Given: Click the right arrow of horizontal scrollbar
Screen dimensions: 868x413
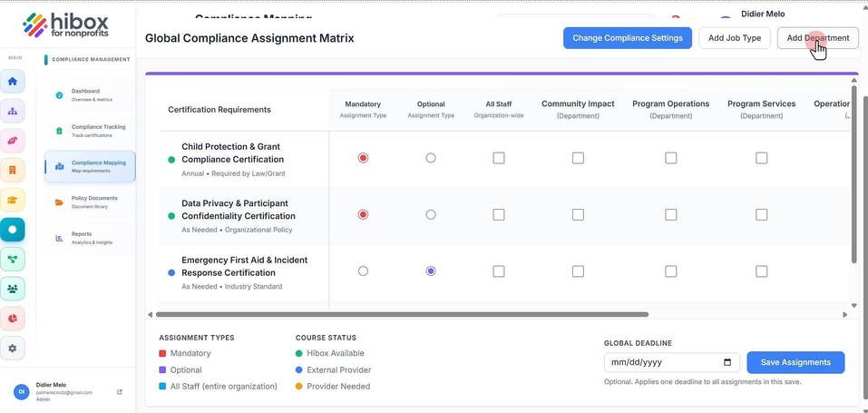Looking at the screenshot, I should pos(844,314).
